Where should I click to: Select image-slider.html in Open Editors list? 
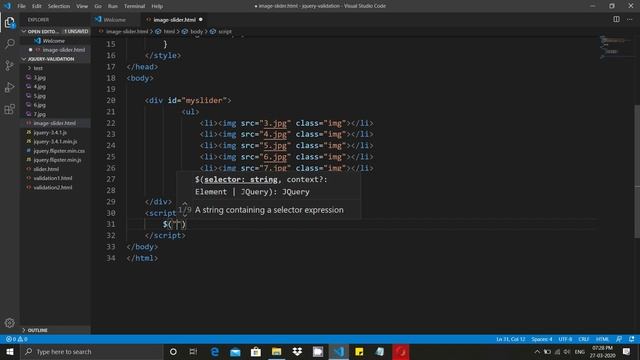64,50
